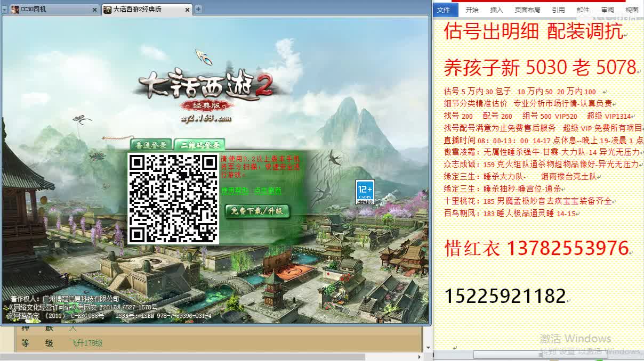The image size is (644, 361).
Task: Click the login QR code image
Action: point(174,199)
